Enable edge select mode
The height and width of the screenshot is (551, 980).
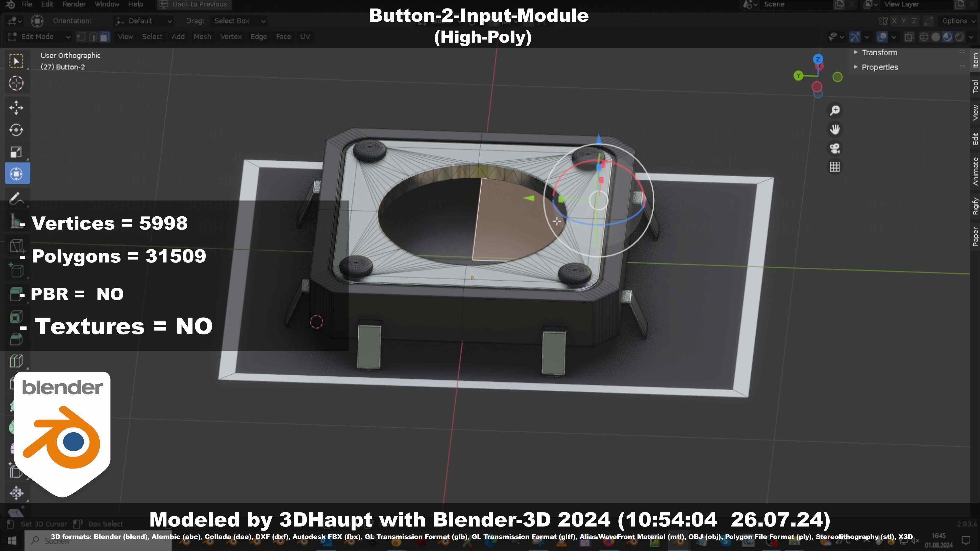93,36
